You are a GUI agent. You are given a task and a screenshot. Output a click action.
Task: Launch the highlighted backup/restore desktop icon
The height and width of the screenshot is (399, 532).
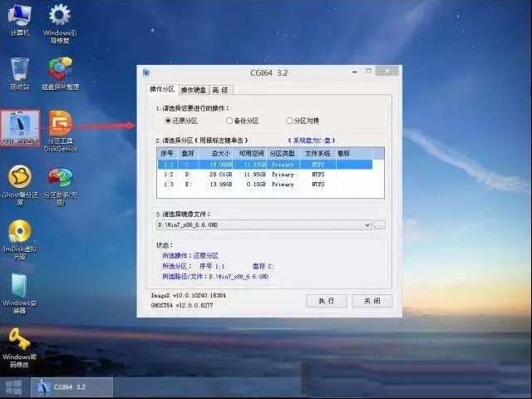coord(20,127)
